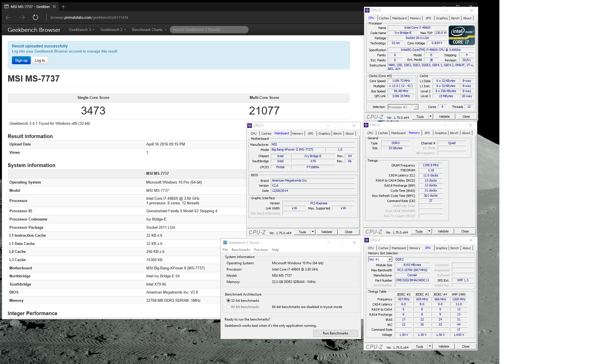Viewport: 604px width, 364px height.
Task: Click DRAM Frequency 1199.8 MHz value
Action: [431, 165]
